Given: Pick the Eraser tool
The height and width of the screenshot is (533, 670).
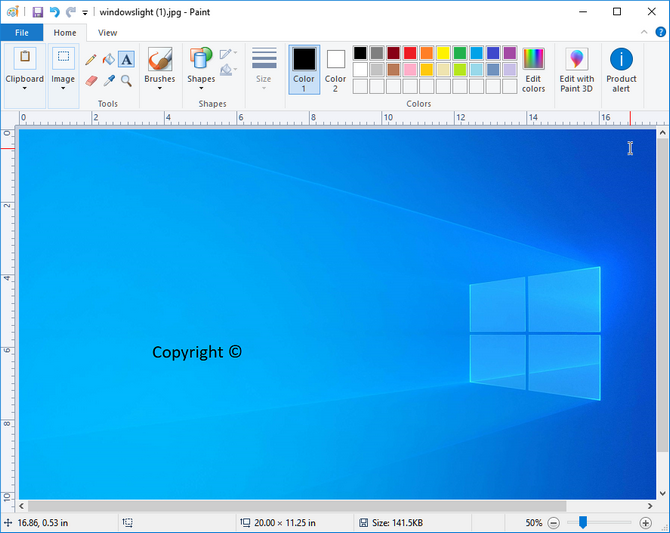Looking at the screenshot, I should coord(91,80).
